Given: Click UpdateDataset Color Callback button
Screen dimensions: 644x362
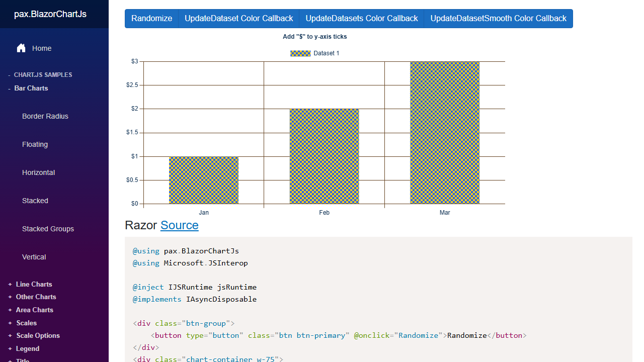Looking at the screenshot, I should coord(238,19).
